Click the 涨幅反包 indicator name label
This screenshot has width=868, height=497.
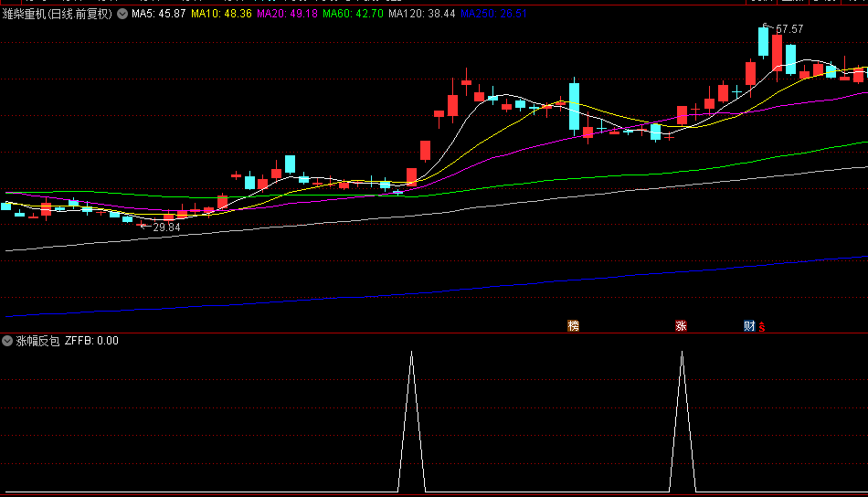[37, 341]
